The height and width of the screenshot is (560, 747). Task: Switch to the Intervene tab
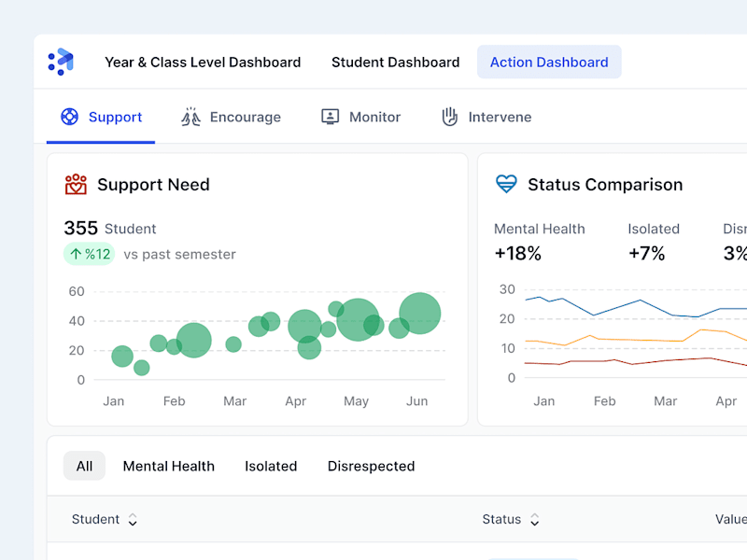click(486, 118)
